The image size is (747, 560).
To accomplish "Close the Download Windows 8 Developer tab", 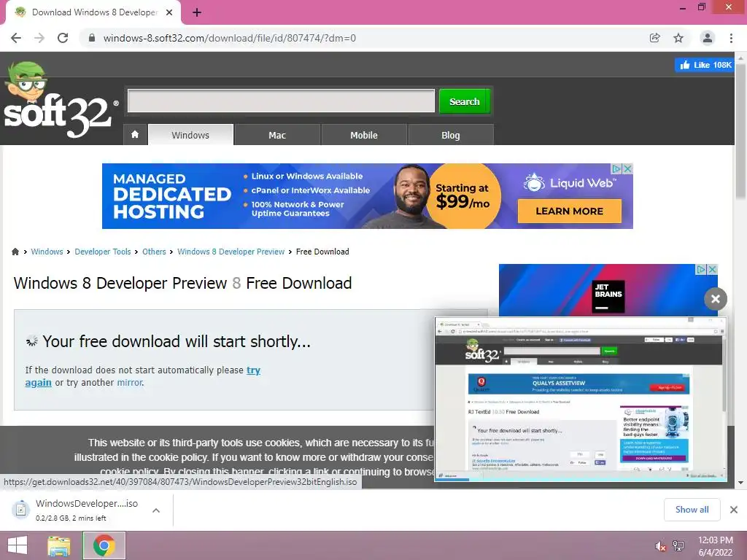I will (169, 12).
